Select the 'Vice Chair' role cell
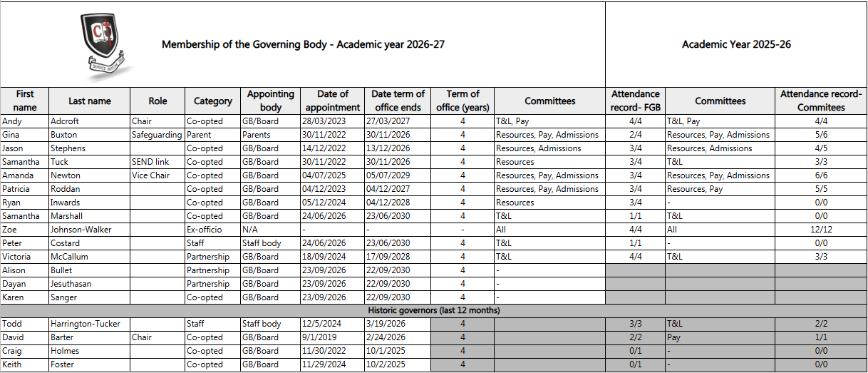 point(157,175)
